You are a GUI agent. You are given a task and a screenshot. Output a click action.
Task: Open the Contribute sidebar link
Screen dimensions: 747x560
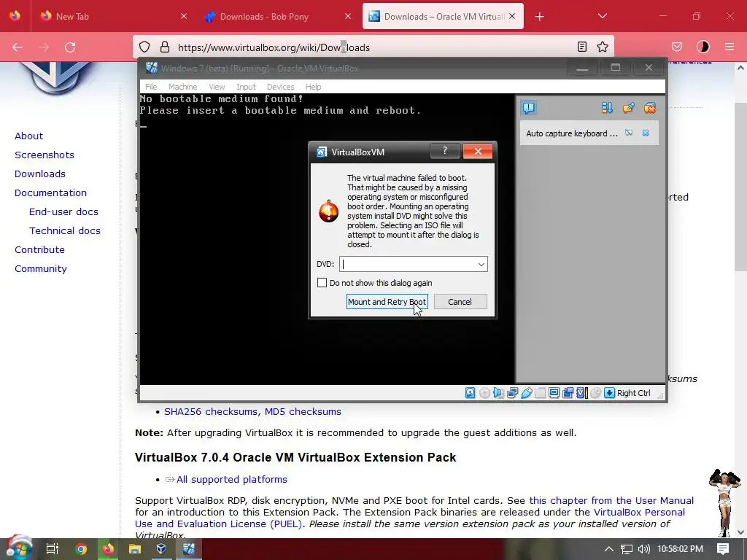pos(39,249)
